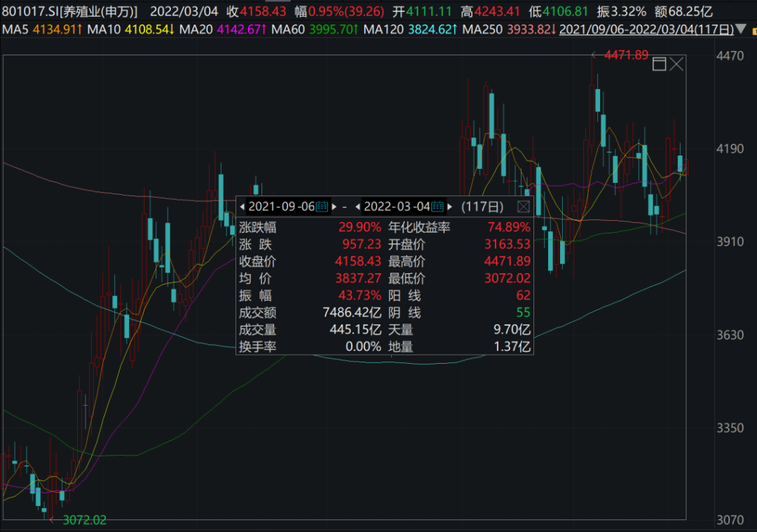Click the 最低价 3072.02 popup value
Screen dimensions: 757x532
[507, 278]
